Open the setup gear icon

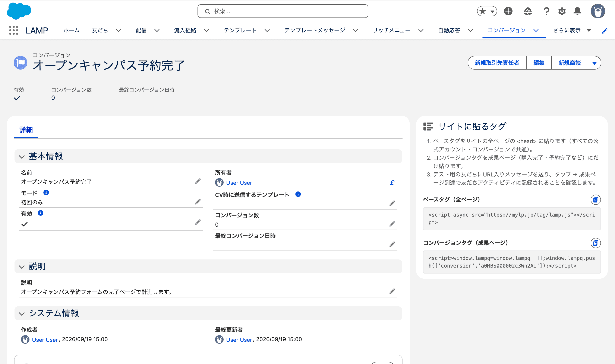562,11
